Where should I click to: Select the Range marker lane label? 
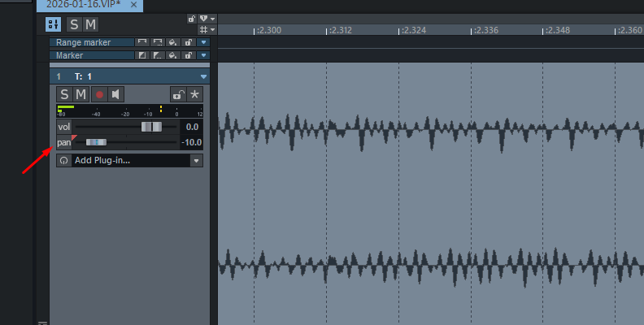(x=92, y=42)
